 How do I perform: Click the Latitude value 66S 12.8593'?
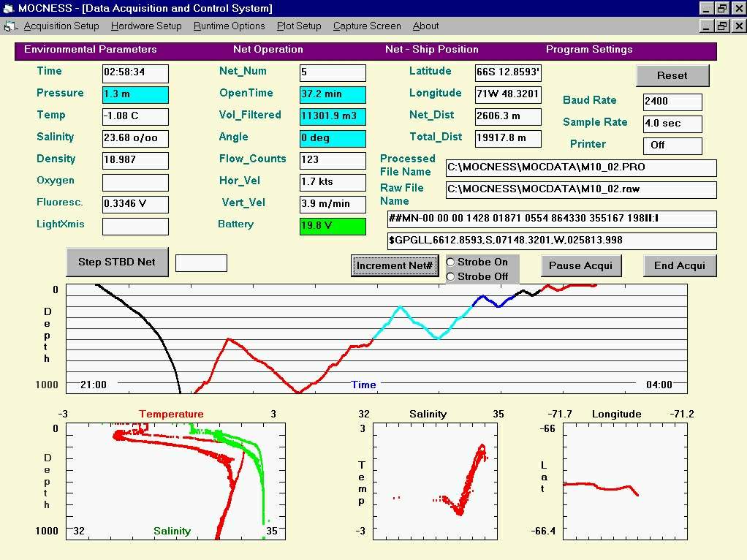coord(508,73)
